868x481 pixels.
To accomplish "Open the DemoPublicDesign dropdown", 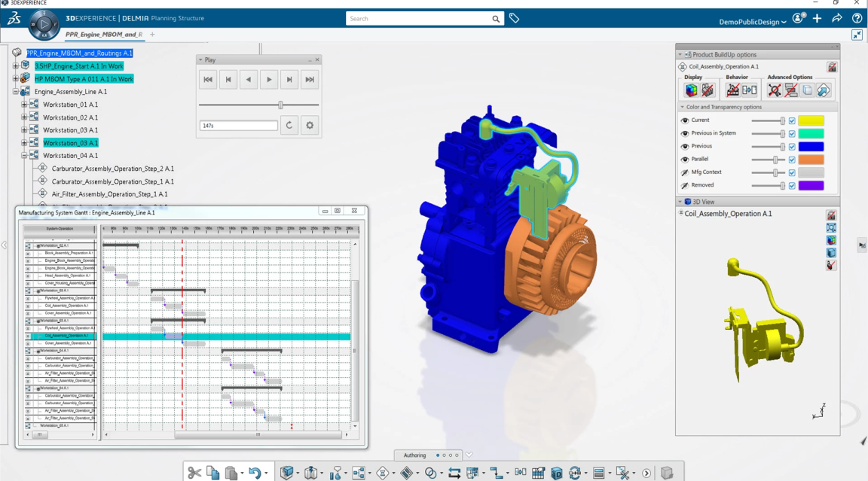I will pyautogui.click(x=752, y=22).
